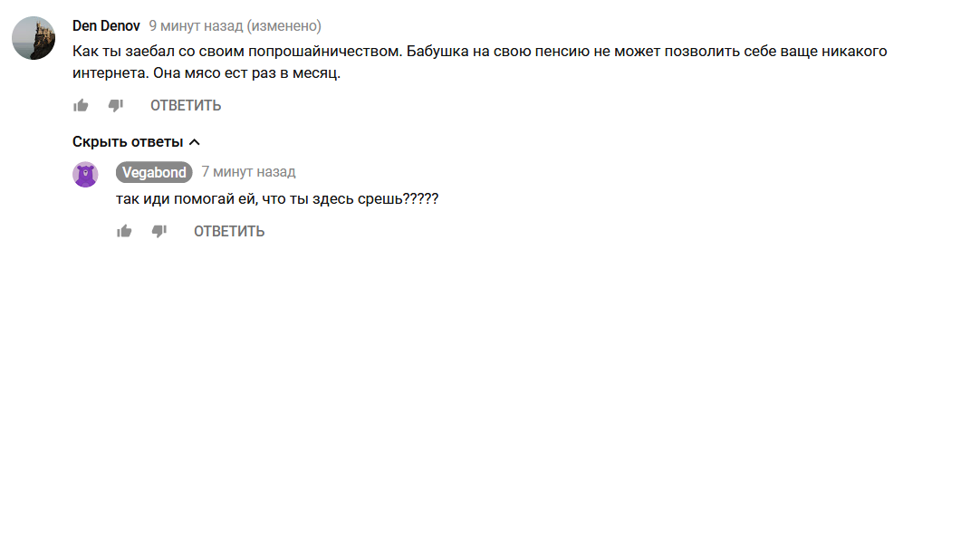Click the sentence 'Она мясо ест раз в месяц'
Image resolution: width=980 pixels, height=557 pixels.
(x=246, y=73)
